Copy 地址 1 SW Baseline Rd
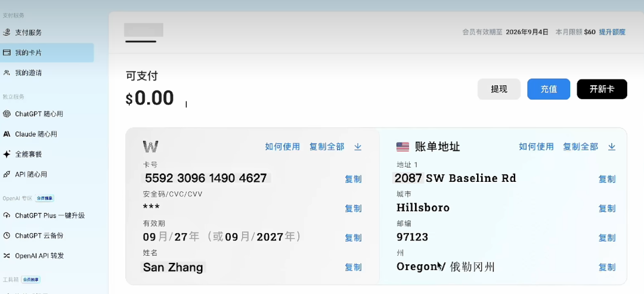The width and height of the screenshot is (644, 294). coord(607,179)
